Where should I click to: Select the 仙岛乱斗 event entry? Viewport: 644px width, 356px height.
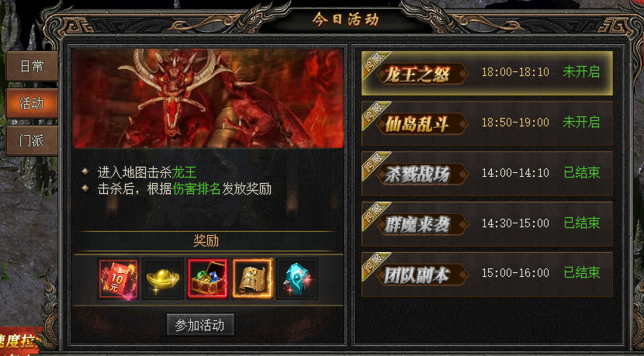[x=487, y=123]
